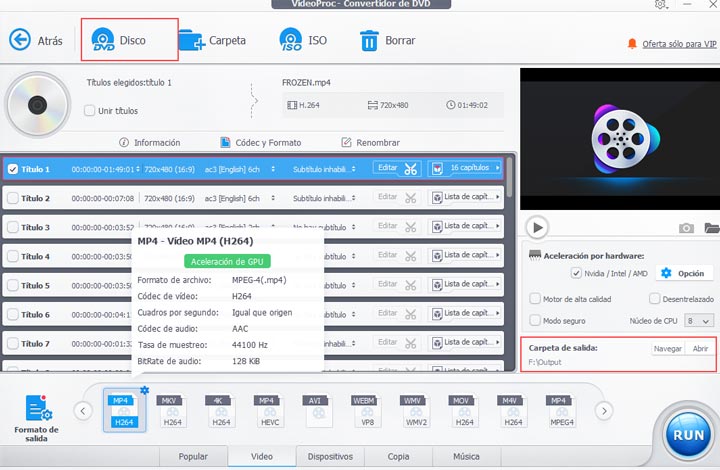Select the AVI format

click(318, 411)
